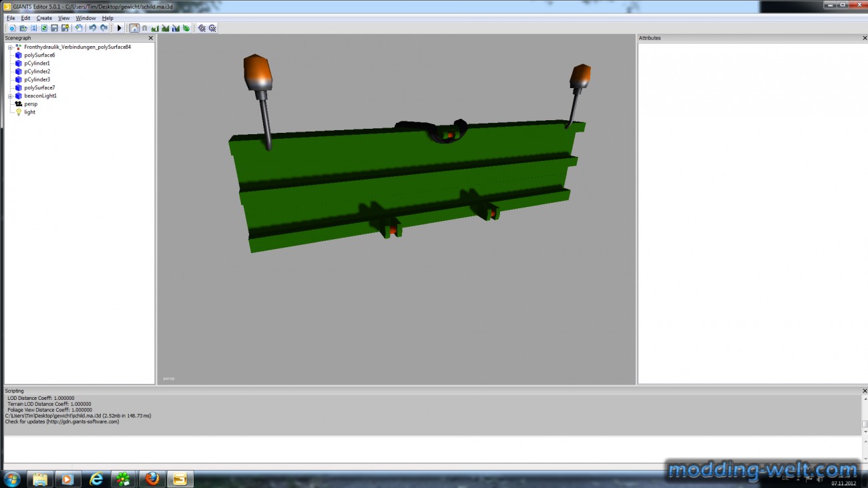This screenshot has height=488, width=868.
Task: Click the Scripting command input field
Action: [432, 451]
